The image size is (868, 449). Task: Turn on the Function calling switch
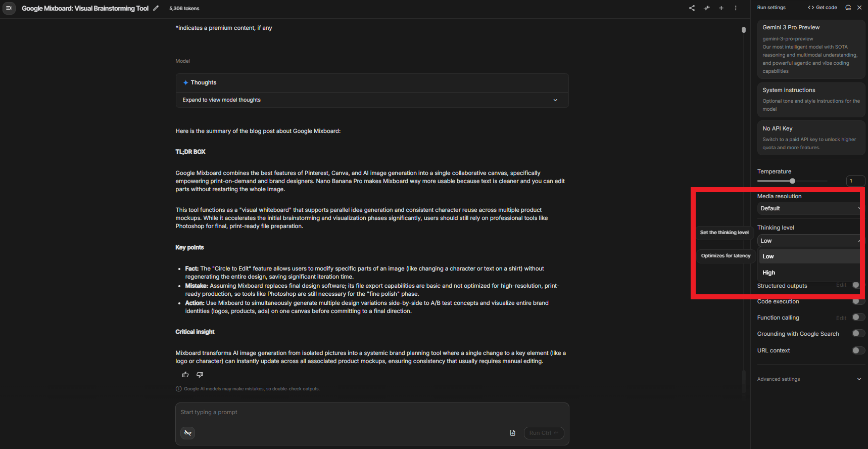858,318
